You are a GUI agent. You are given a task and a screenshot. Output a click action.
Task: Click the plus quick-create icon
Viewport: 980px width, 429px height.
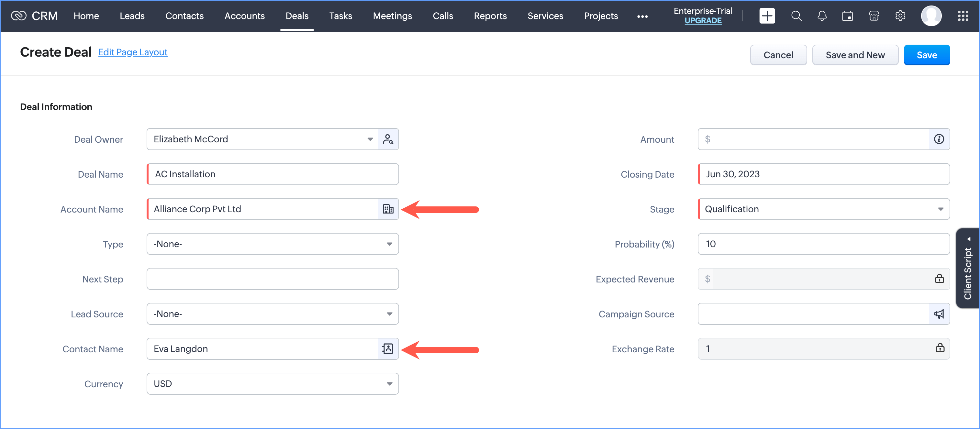pyautogui.click(x=767, y=16)
